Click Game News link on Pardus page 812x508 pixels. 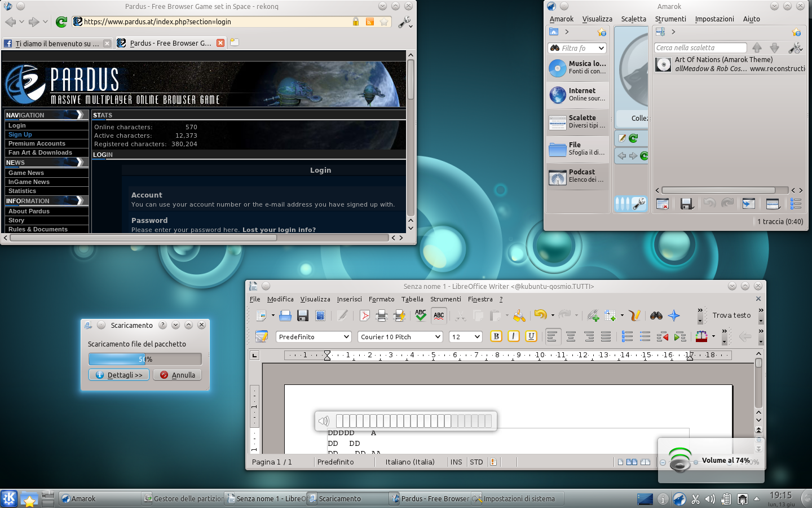tap(26, 173)
